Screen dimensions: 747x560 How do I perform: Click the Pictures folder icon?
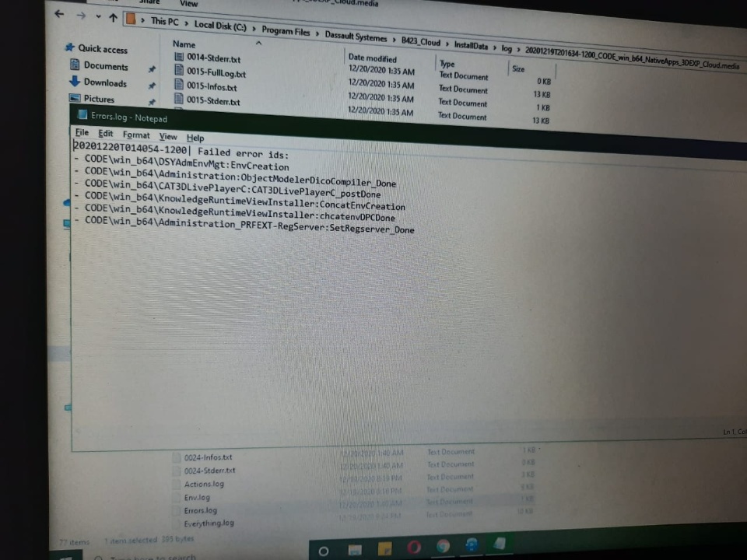(x=75, y=98)
